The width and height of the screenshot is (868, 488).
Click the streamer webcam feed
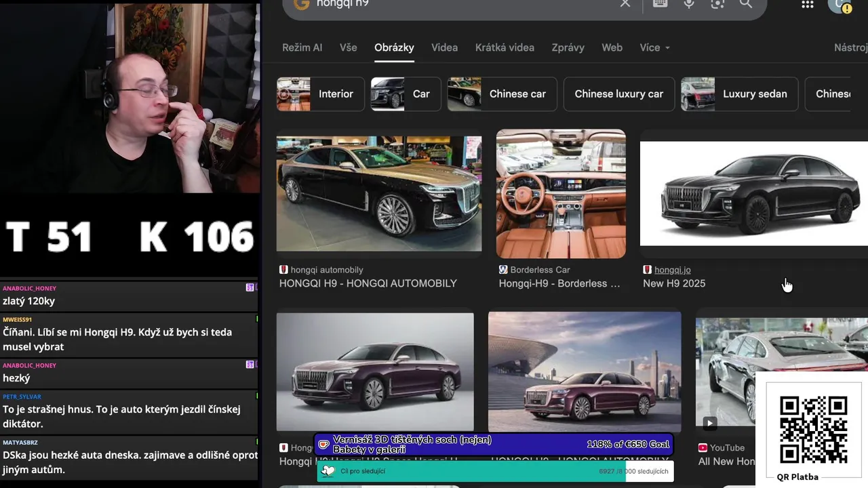coord(129,98)
